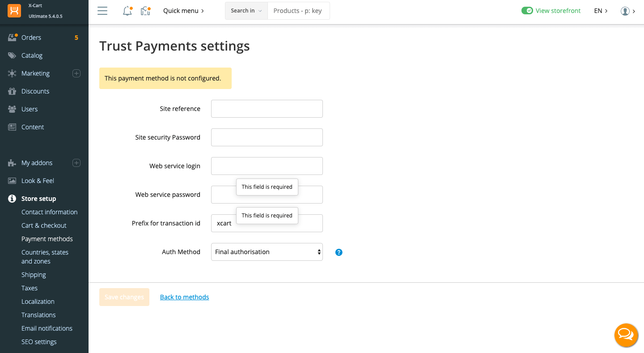Go to the Taxes section
This screenshot has height=353, width=644.
click(30, 288)
